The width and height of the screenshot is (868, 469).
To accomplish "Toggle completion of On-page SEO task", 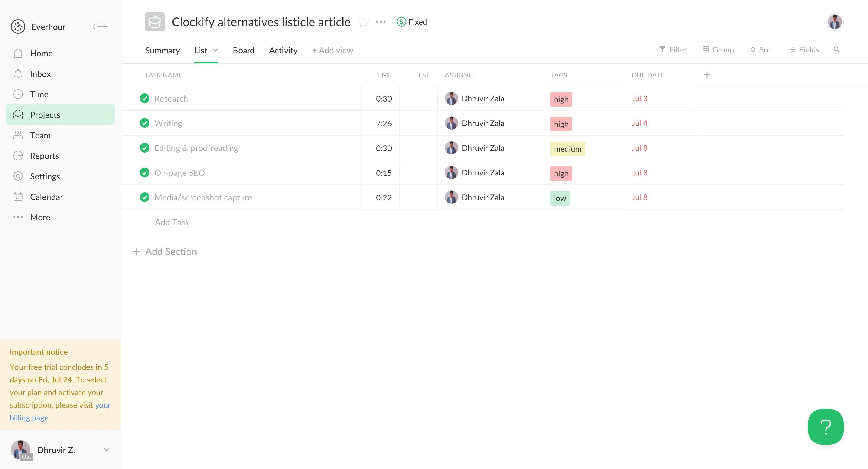I will 145,172.
